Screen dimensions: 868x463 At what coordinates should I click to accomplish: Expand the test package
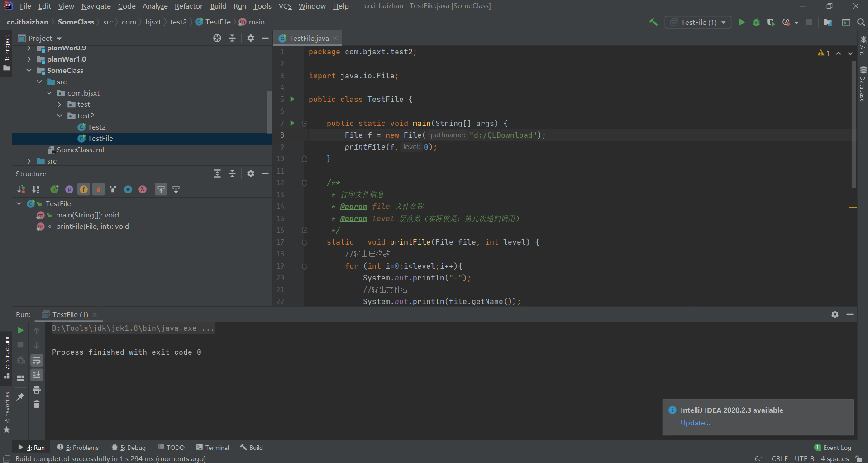coord(59,104)
